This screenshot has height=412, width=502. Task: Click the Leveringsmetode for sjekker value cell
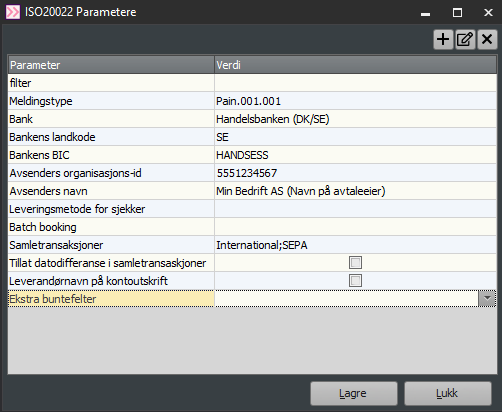[355, 209]
